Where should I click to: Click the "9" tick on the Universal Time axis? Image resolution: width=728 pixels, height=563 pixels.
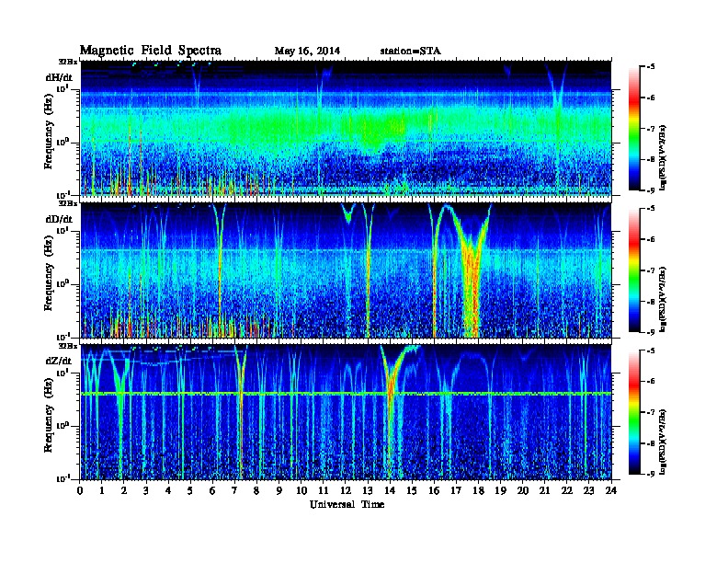pyautogui.click(x=279, y=490)
